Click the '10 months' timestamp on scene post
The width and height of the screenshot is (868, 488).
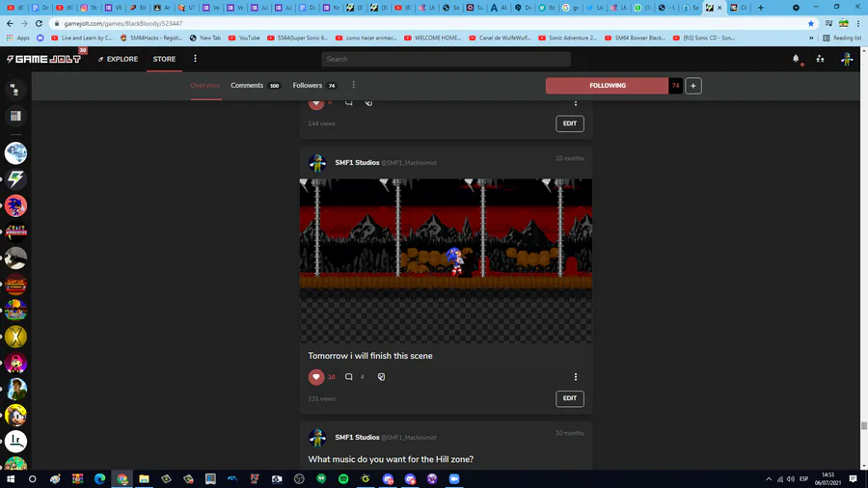[570, 158]
